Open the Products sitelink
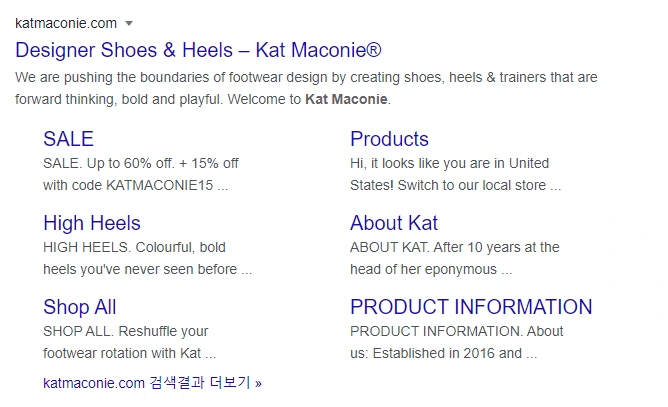Viewport: 668px width, 407px height. (x=389, y=139)
